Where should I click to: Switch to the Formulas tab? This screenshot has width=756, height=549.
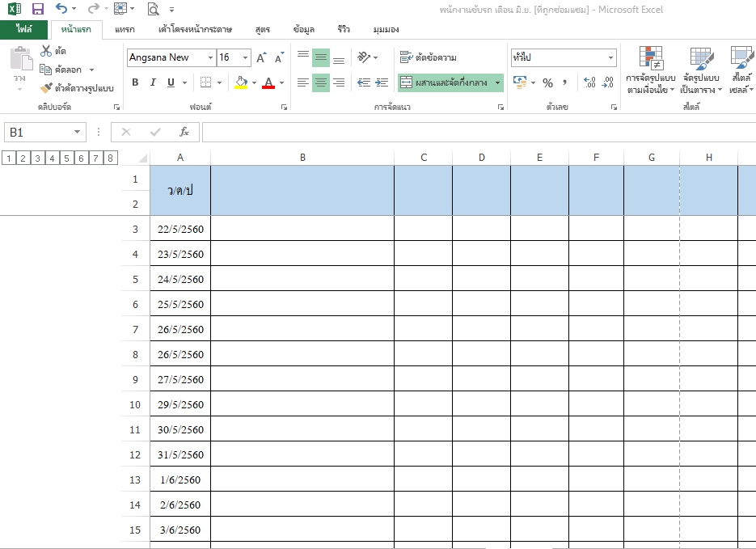[262, 29]
